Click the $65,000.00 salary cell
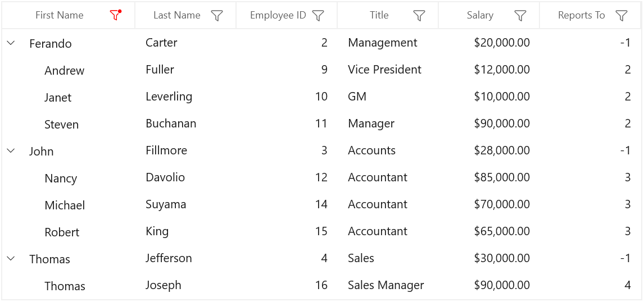 coord(502,231)
